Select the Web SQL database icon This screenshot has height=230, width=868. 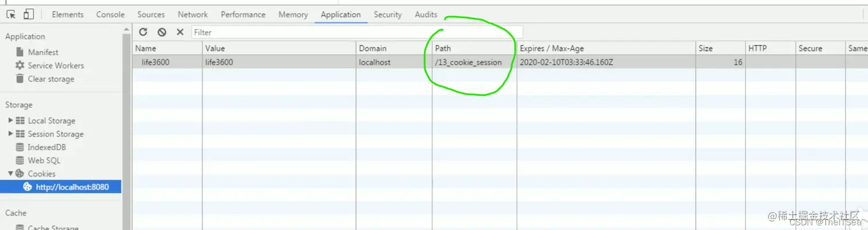[x=20, y=160]
